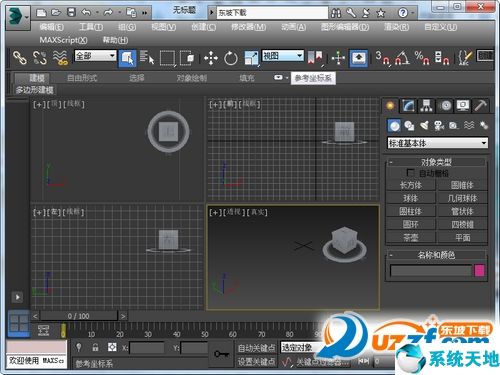Select the Geometry category icon
This screenshot has height=375, width=500.
point(395,126)
